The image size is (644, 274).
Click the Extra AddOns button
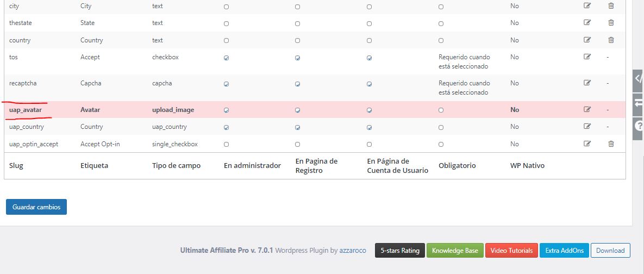564,251
